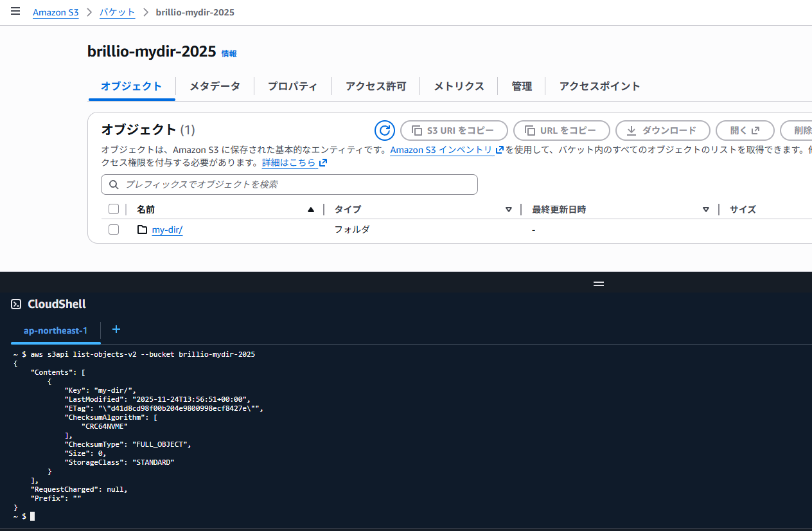The image size is (812, 531).
Task: Open the タイプ column filter arrow
Action: 508,209
